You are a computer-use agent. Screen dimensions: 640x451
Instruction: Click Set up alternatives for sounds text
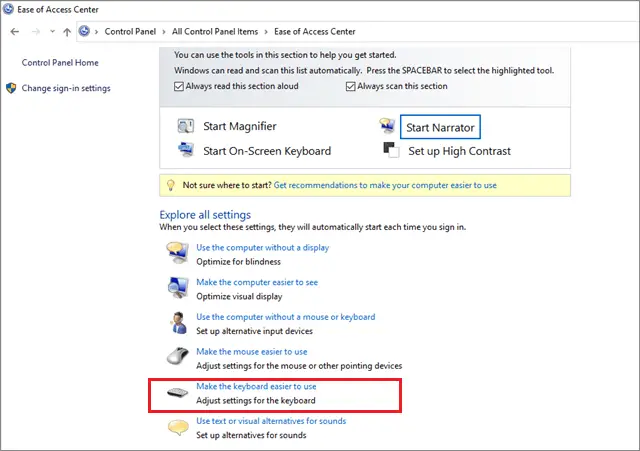click(x=251, y=435)
